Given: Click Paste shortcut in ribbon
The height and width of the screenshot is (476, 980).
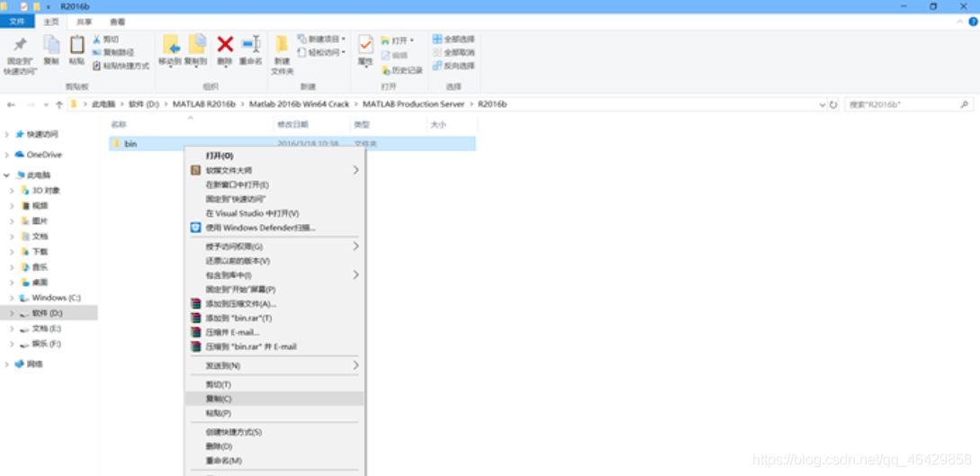Looking at the screenshot, I should click(x=121, y=66).
